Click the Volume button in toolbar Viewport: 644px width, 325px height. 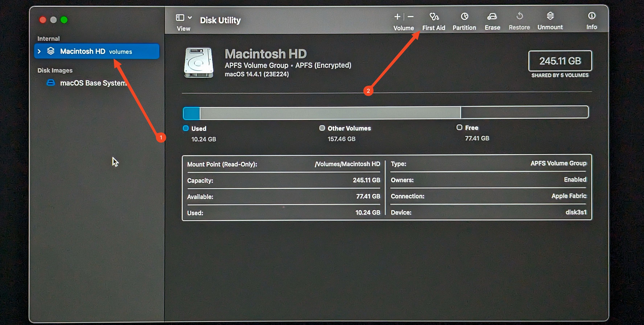pos(404,21)
